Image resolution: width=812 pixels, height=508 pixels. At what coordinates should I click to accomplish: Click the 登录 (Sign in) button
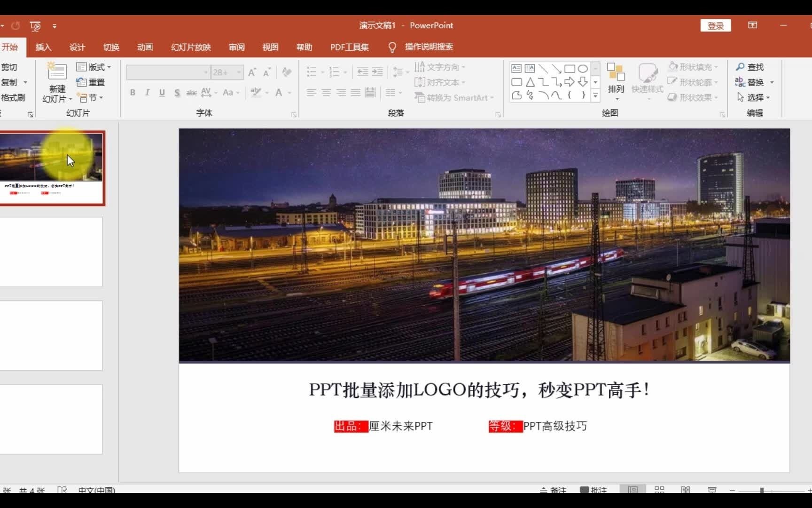(715, 25)
